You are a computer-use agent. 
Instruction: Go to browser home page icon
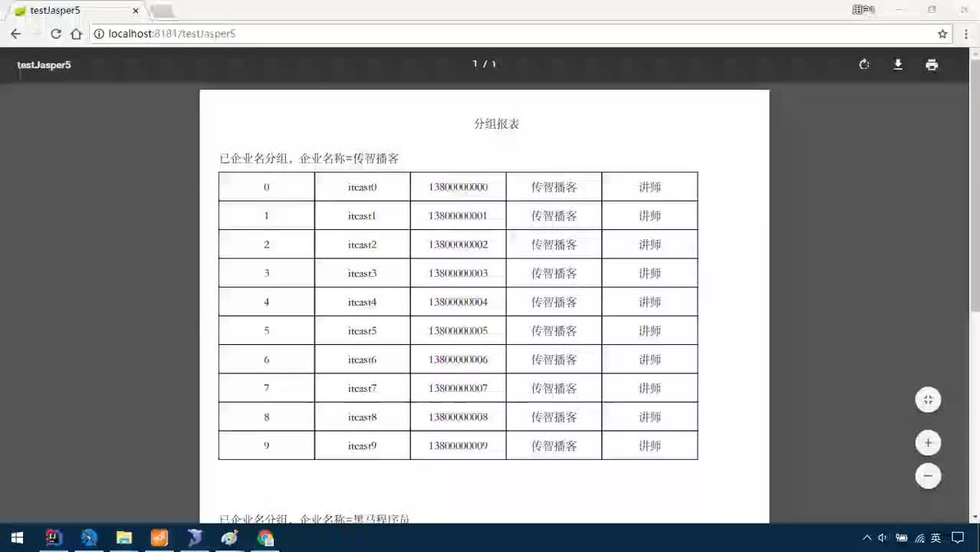coord(76,34)
